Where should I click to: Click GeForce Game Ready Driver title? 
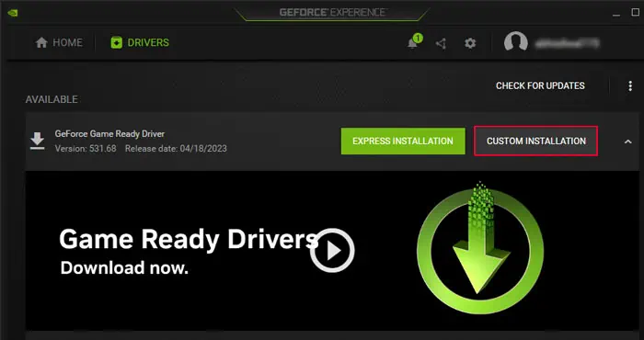[109, 134]
